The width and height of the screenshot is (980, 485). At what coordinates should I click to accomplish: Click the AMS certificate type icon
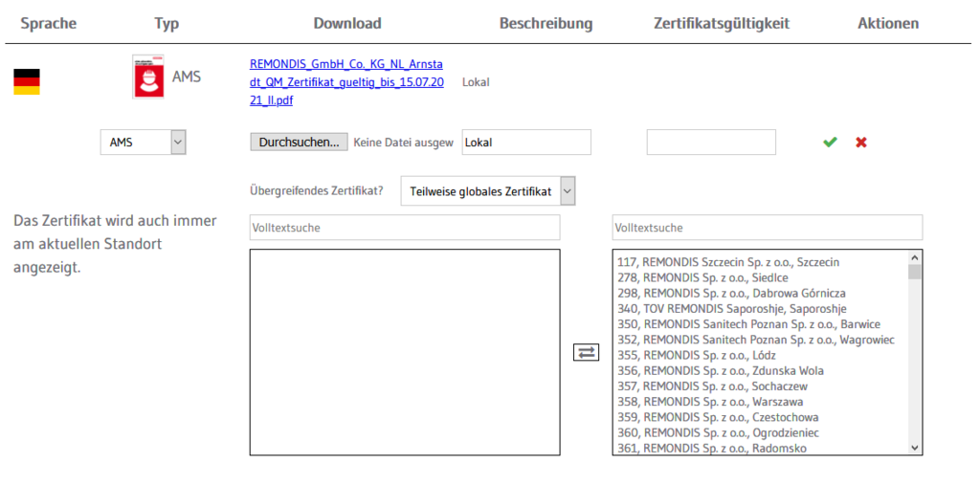tap(148, 77)
